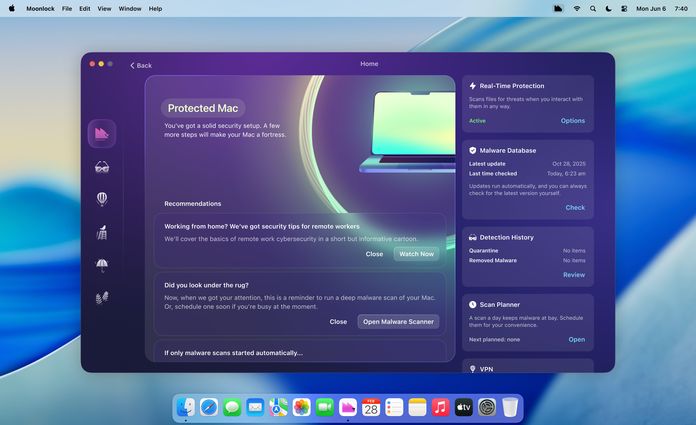Open Reminders from the Dock
The height and width of the screenshot is (425, 696).
point(394,407)
